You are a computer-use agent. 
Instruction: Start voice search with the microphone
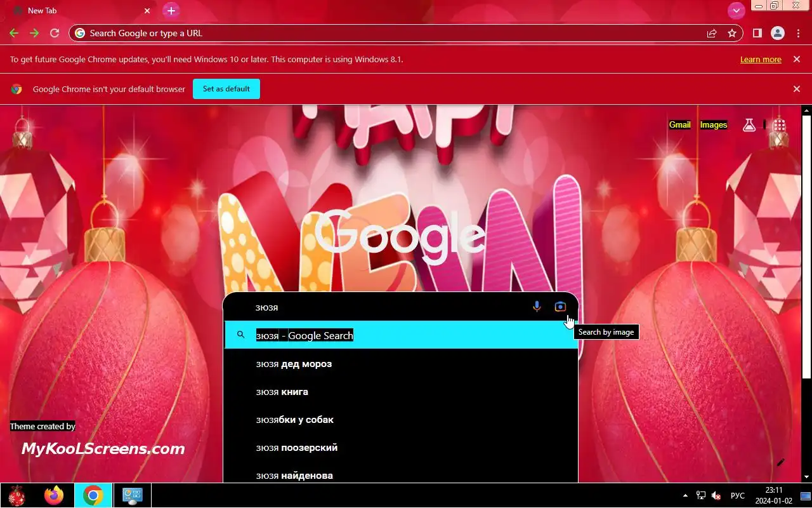pyautogui.click(x=537, y=307)
